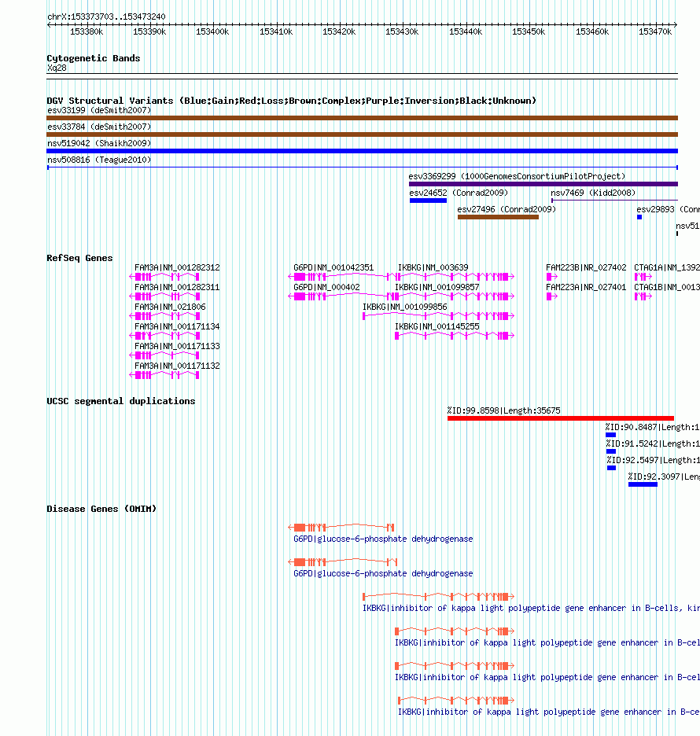Screen dimensions: 700x736
Task: Click the IKBKG|NM_001145255 transcript label
Action: (437, 326)
